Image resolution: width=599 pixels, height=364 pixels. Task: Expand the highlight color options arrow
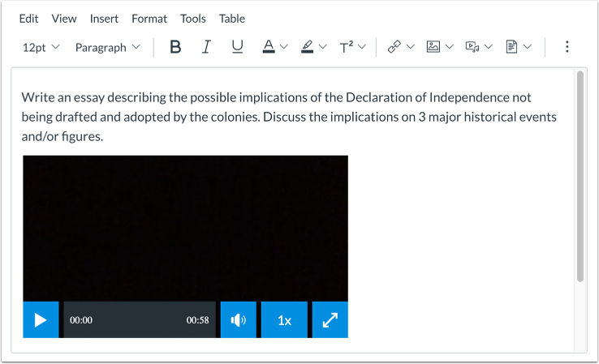323,47
